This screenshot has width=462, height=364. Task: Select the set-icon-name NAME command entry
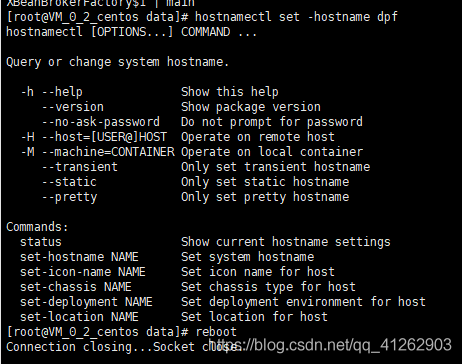pyautogui.click(x=83, y=272)
